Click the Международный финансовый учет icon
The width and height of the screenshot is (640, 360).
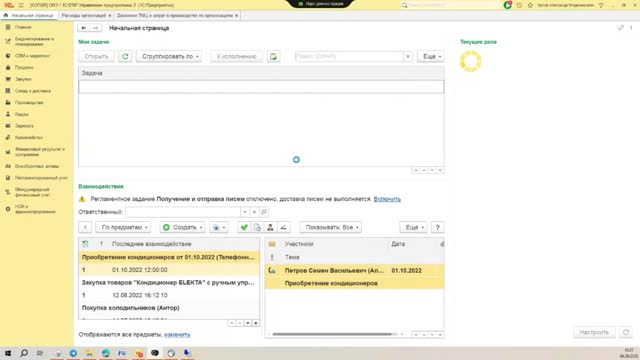pos(8,192)
